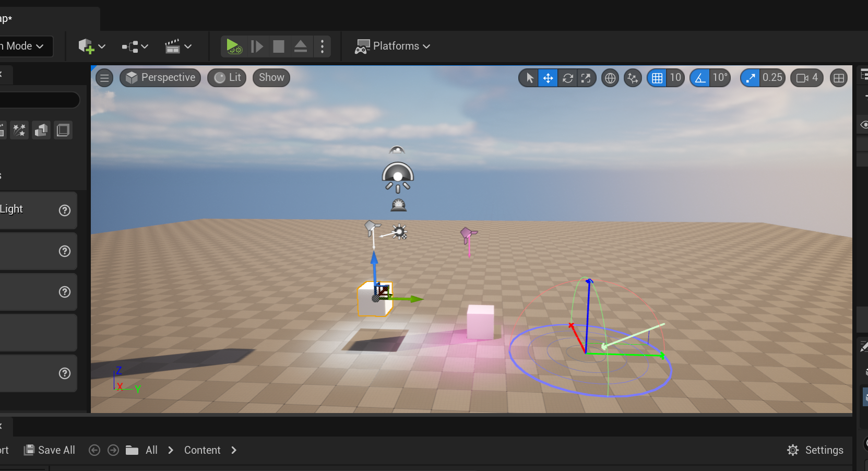Viewport: 868px width, 471px height.
Task: Select the Shapes category icon
Action: (x=41, y=130)
